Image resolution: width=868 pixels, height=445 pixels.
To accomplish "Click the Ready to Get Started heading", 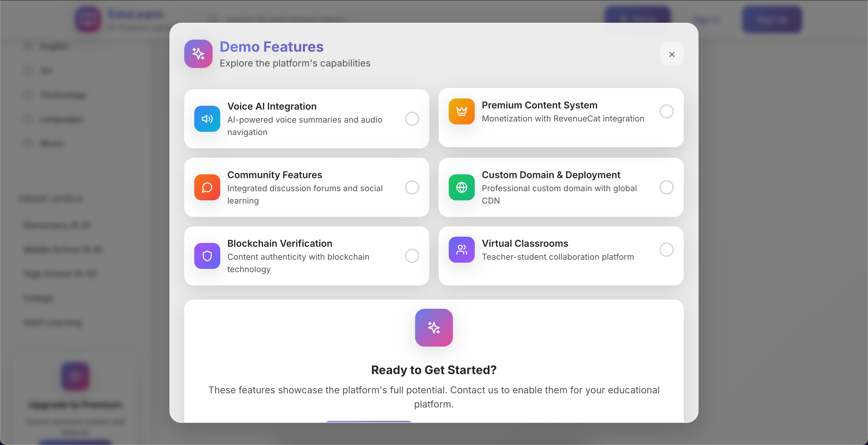I will coord(434,370).
